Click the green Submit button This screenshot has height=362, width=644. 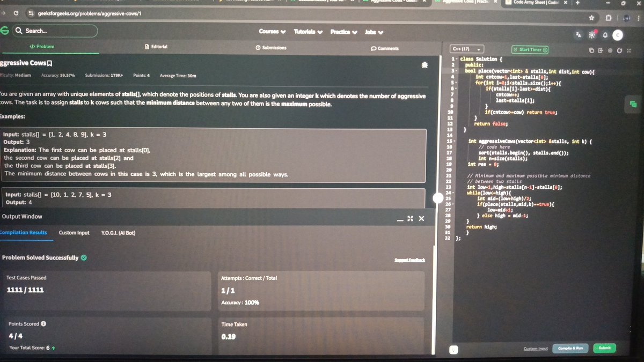pyautogui.click(x=604, y=348)
